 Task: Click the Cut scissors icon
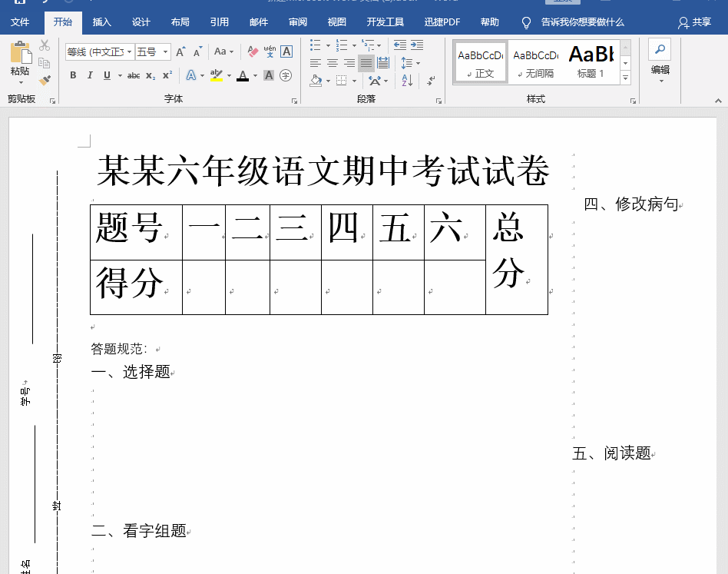[x=45, y=45]
